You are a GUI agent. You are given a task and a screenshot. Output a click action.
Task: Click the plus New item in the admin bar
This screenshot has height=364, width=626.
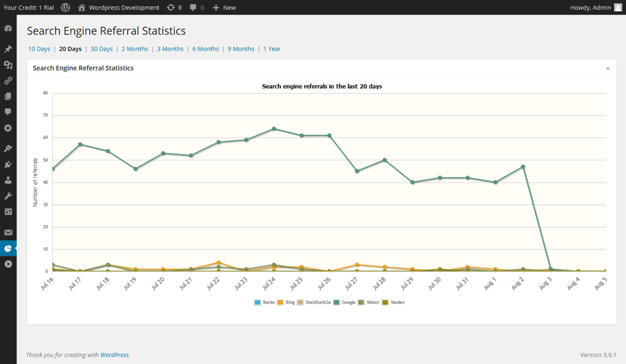224,7
